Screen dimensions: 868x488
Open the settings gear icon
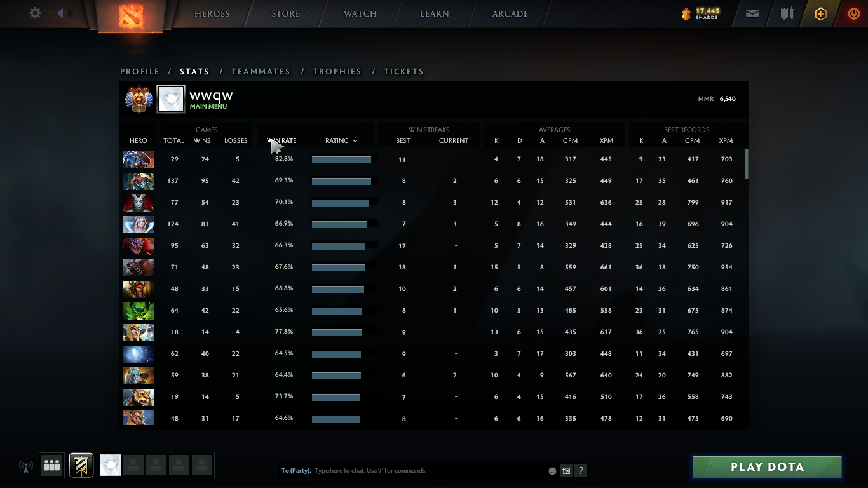(x=36, y=13)
